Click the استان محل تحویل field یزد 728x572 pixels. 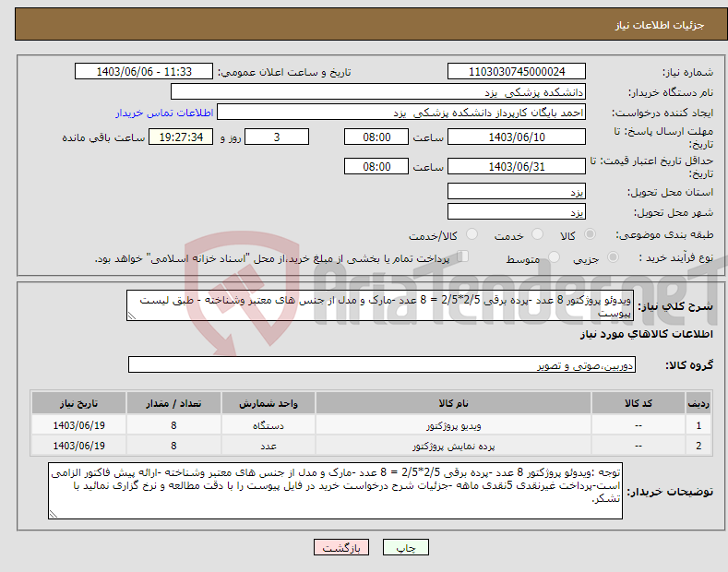click(x=517, y=191)
